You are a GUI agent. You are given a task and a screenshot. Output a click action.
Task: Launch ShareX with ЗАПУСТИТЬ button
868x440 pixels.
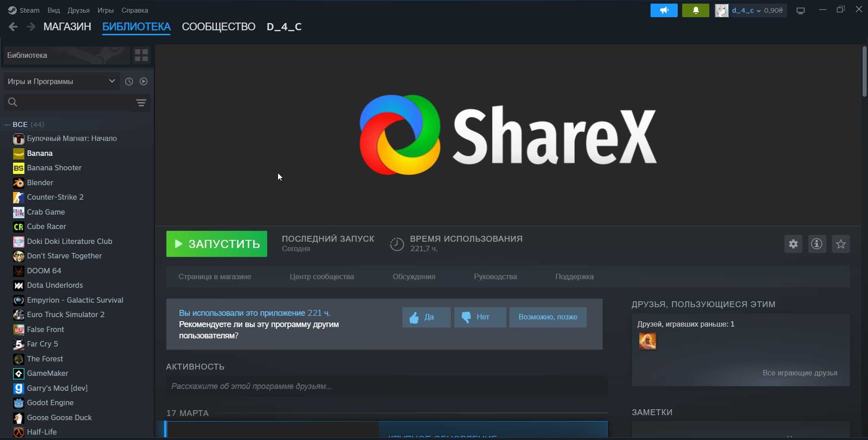pos(217,244)
